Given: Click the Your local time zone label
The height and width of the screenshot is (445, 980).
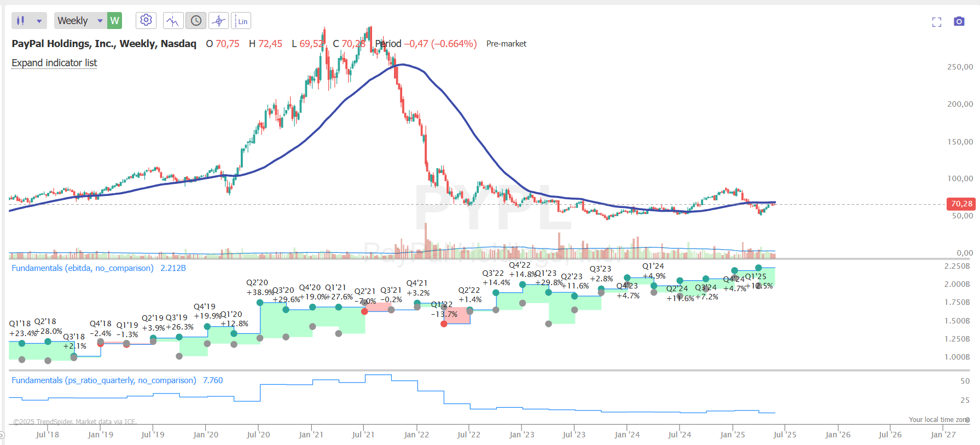Looking at the screenshot, I should 939,420.
